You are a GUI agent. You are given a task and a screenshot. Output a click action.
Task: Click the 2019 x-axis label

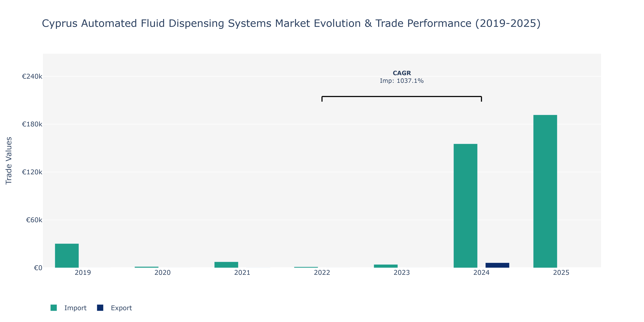(x=83, y=272)
